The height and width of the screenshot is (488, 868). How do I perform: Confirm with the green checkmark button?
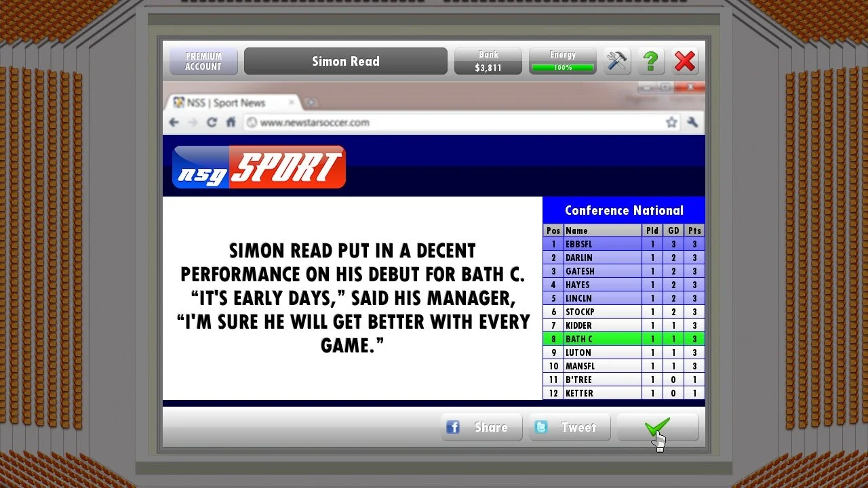click(657, 428)
